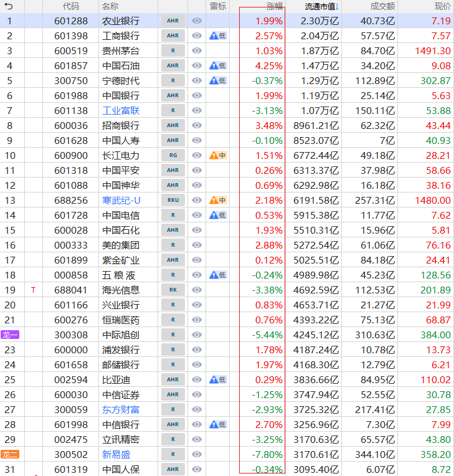Click RG tag for 长江电力
Screen dimensions: 454x476
173,155
